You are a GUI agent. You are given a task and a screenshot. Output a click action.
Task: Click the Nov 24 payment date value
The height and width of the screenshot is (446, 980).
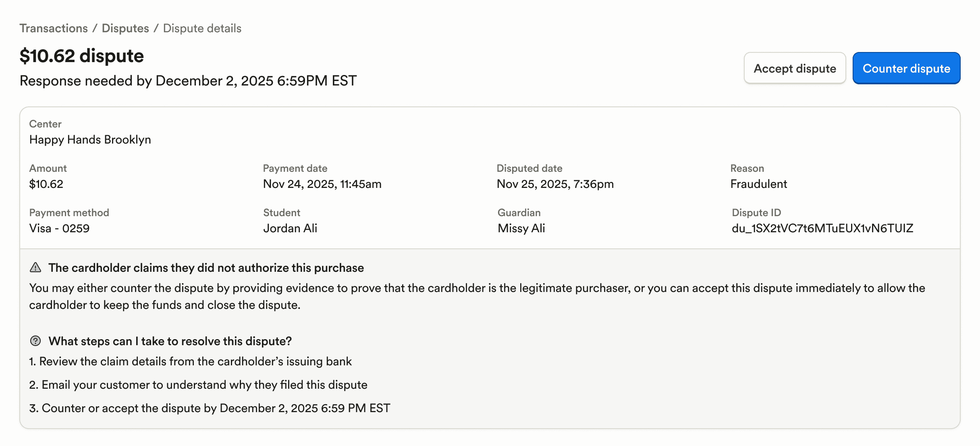pos(322,184)
